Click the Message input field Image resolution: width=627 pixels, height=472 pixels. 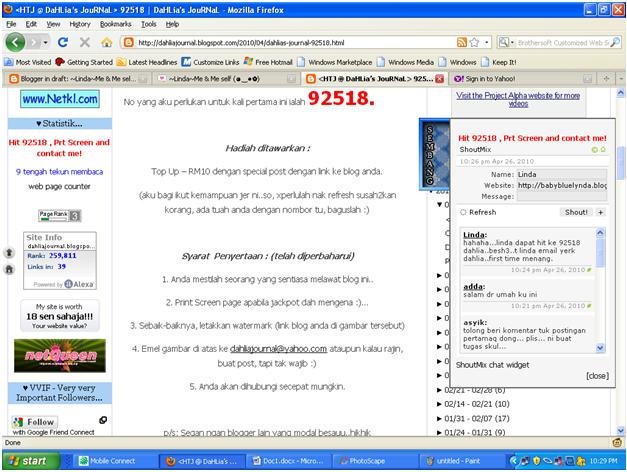pos(562,196)
